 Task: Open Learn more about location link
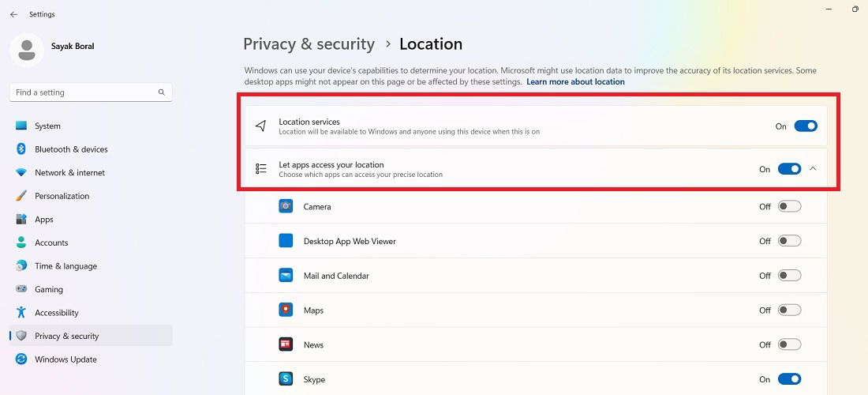click(575, 81)
